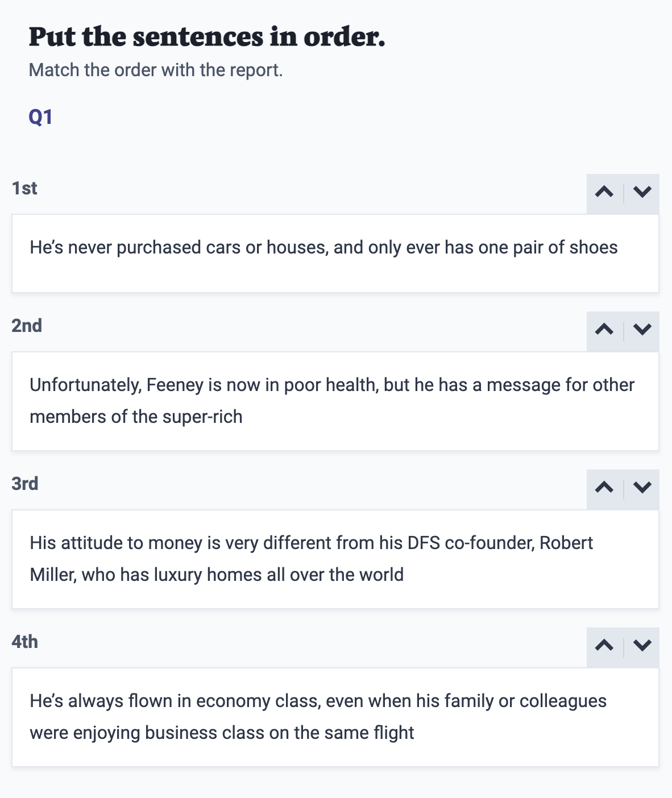
Task: Move the 4th sentence down
Action: tap(642, 646)
